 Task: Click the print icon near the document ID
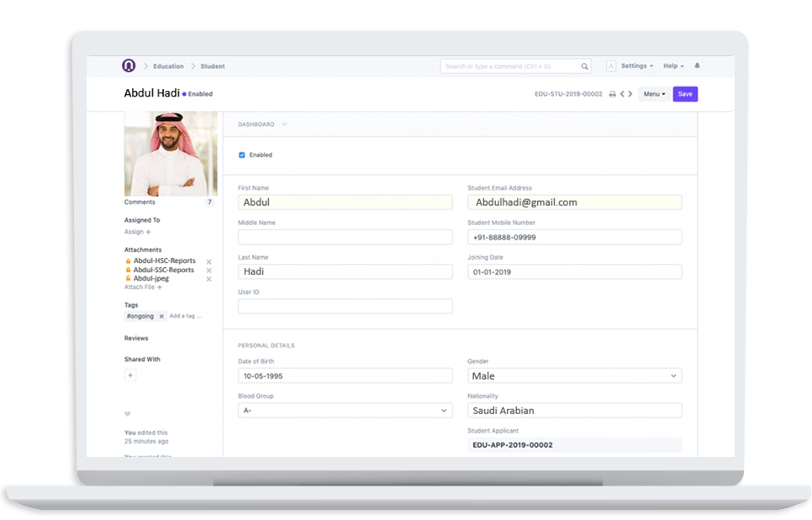612,94
